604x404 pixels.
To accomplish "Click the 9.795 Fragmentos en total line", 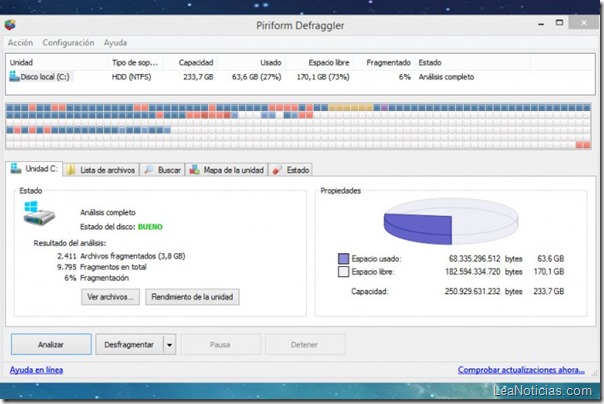I will (102, 267).
